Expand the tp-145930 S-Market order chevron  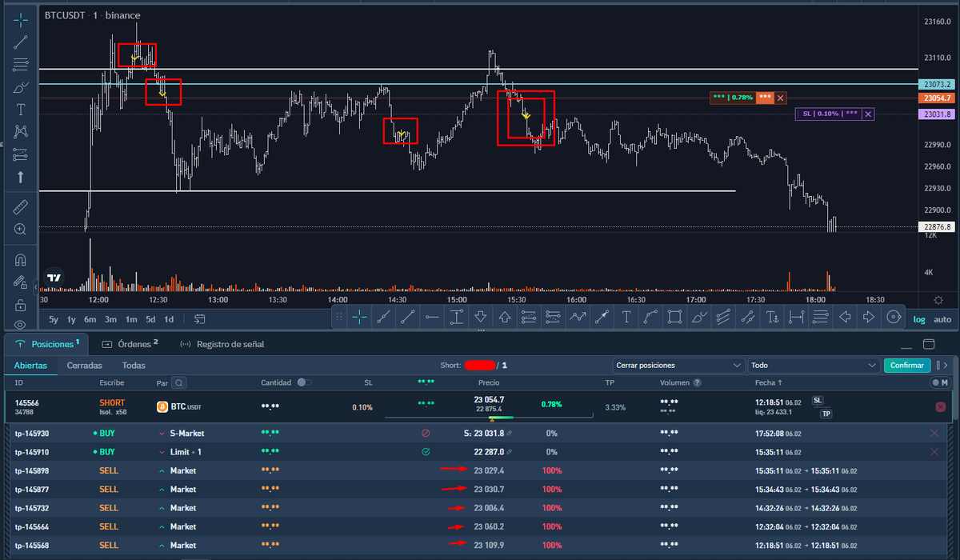coord(162,433)
